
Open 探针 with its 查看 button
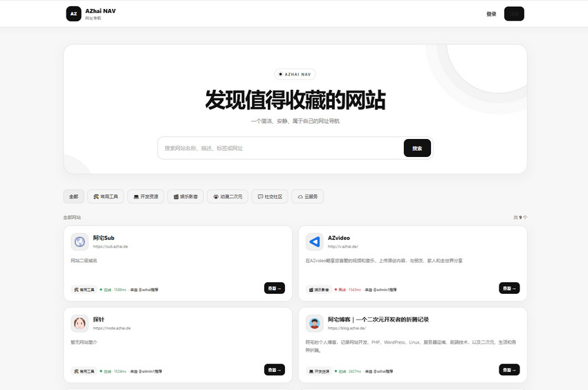(x=275, y=370)
